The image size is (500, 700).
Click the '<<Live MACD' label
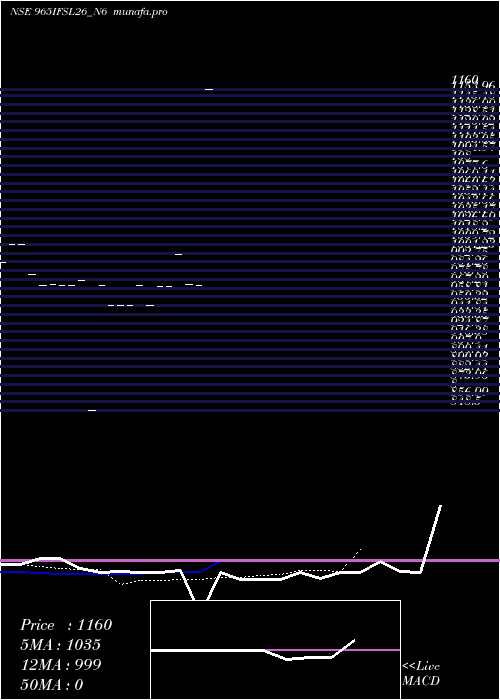click(421, 673)
